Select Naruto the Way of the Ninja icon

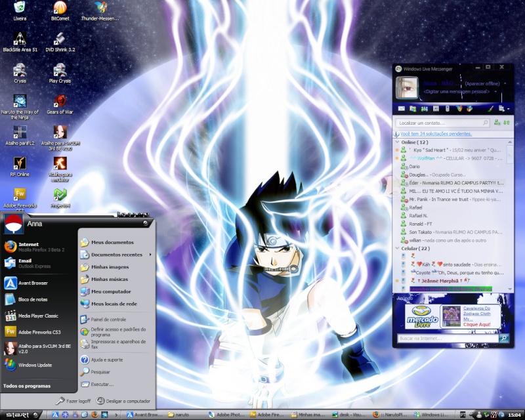(20, 107)
